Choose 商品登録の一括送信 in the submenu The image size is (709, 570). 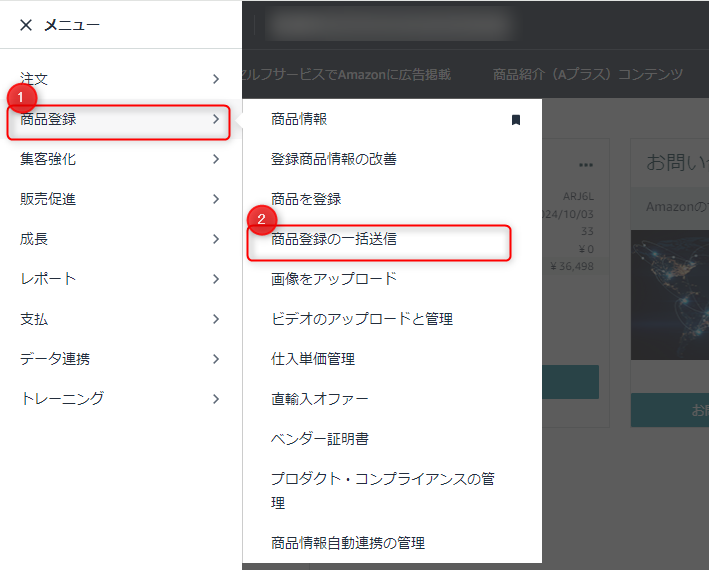tap(334, 239)
